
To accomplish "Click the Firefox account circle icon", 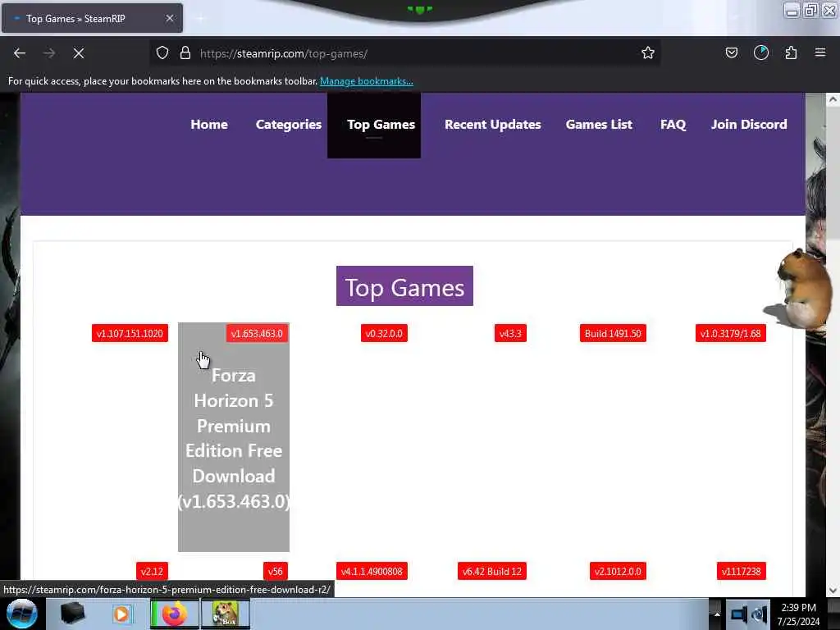I will (761, 52).
